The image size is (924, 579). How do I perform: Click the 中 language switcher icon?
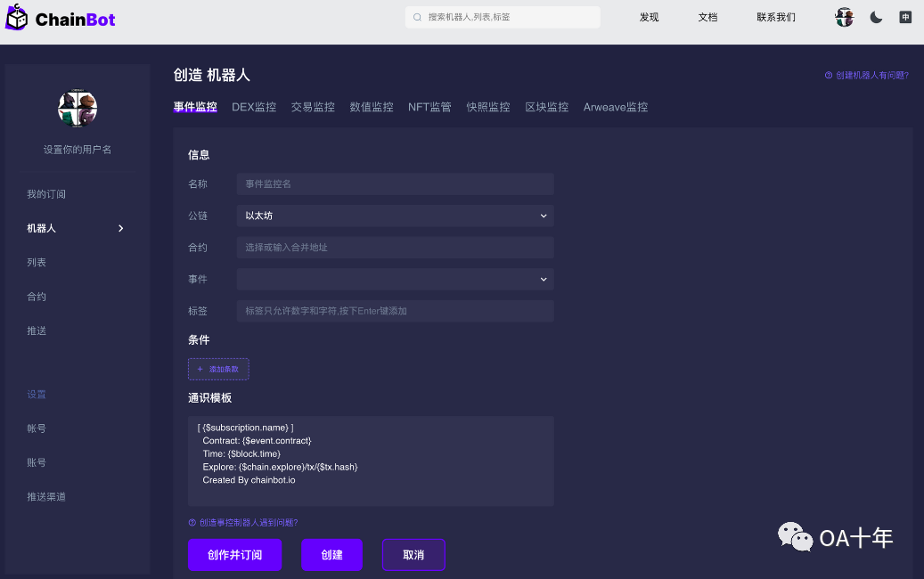pyautogui.click(x=905, y=17)
